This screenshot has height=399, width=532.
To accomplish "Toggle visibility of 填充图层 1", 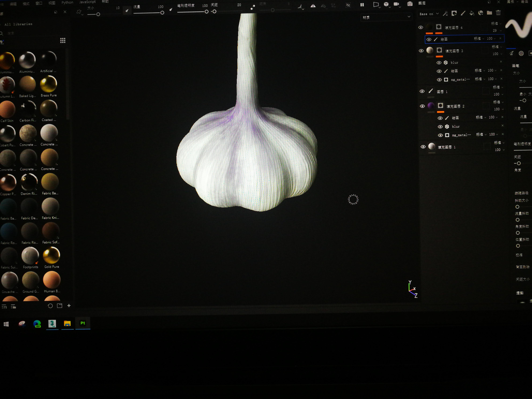I will (x=423, y=147).
